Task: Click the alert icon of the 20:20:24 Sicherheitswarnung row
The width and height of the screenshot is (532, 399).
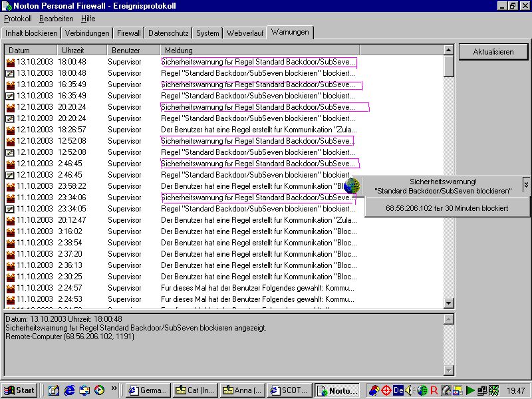Action: pyautogui.click(x=11, y=107)
